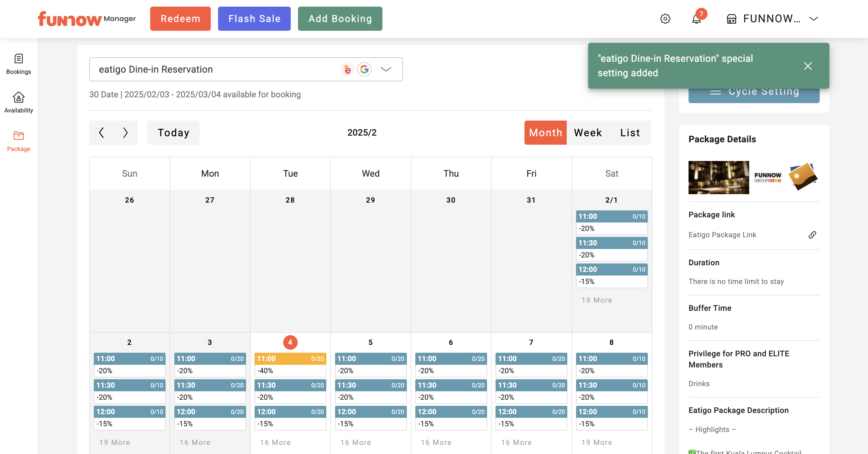Screen dimensions: 868x454
Task: Click the Redeem button
Action: coord(180,18)
